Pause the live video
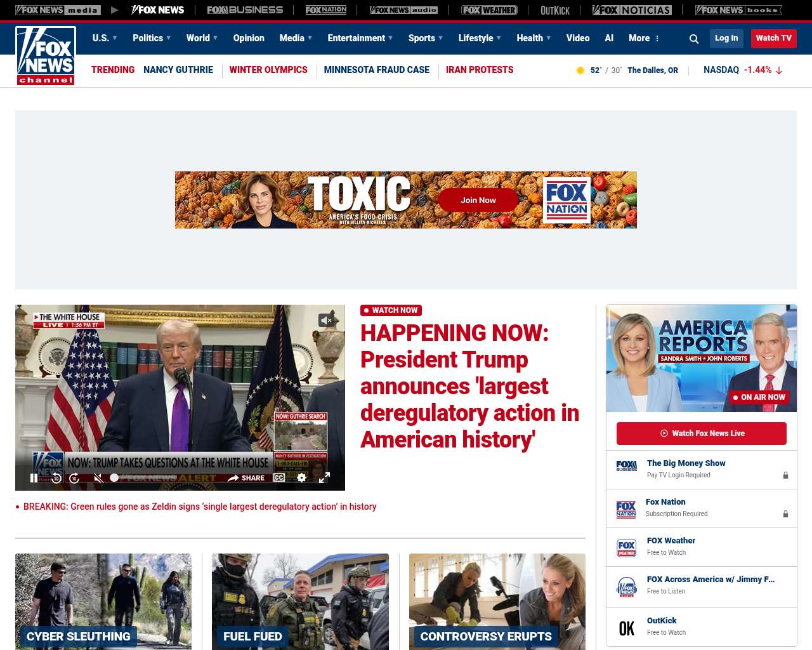The width and height of the screenshot is (812, 650). pyautogui.click(x=34, y=478)
